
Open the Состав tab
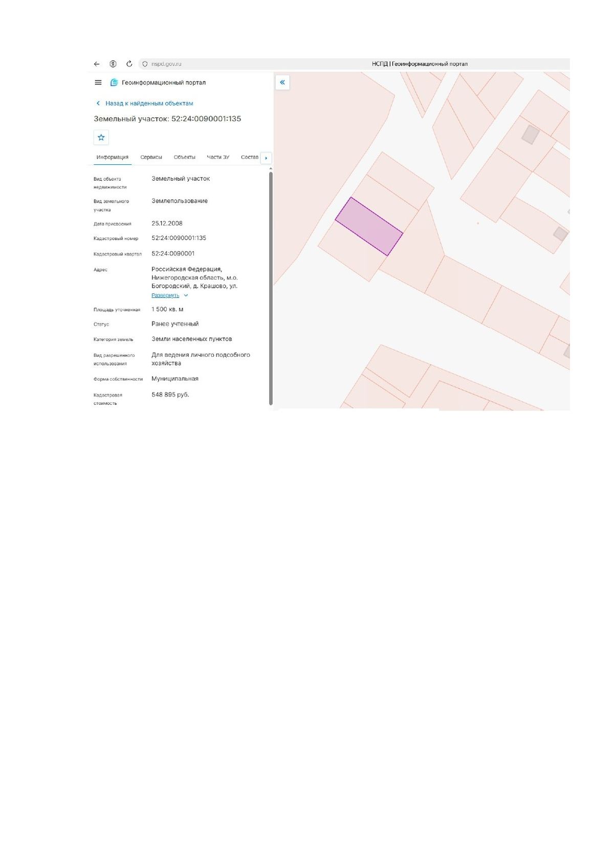[x=250, y=157]
